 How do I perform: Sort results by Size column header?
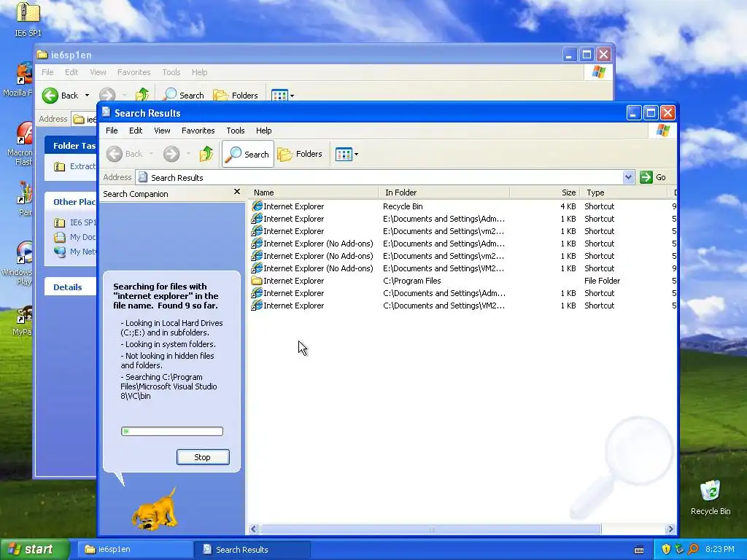(544, 192)
